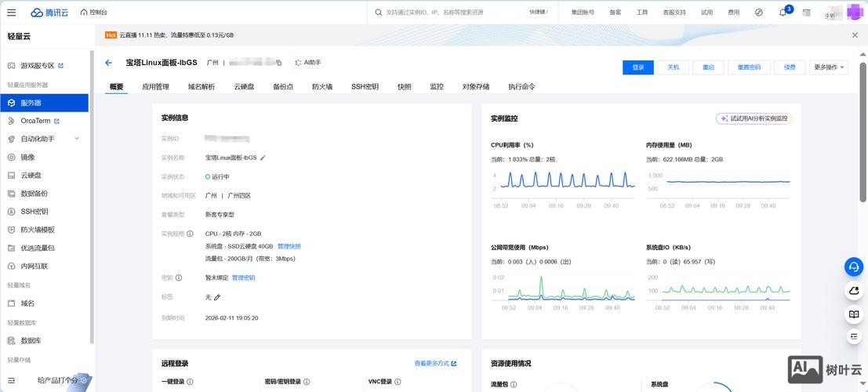Screen dimensions: 868x392
Task: Open the 工具 menu
Action: click(x=641, y=13)
